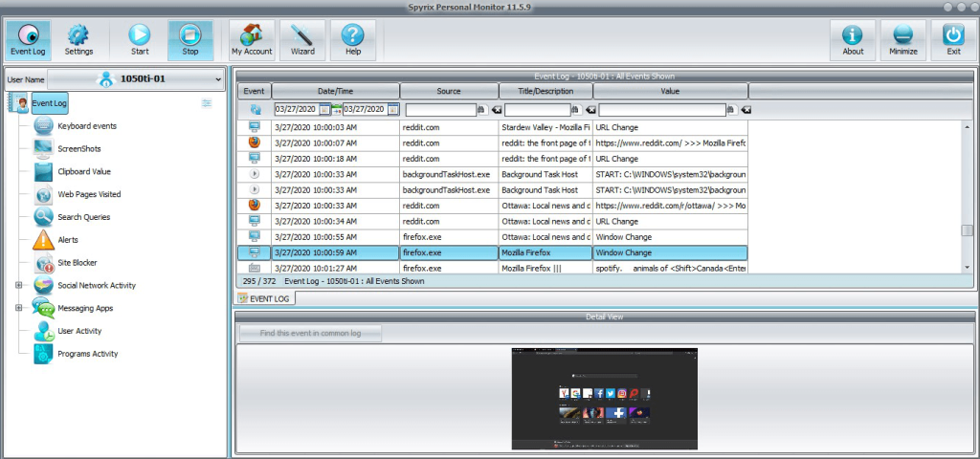Open User Activity in the sidebar
The width and height of the screenshot is (980, 459).
coord(79,331)
